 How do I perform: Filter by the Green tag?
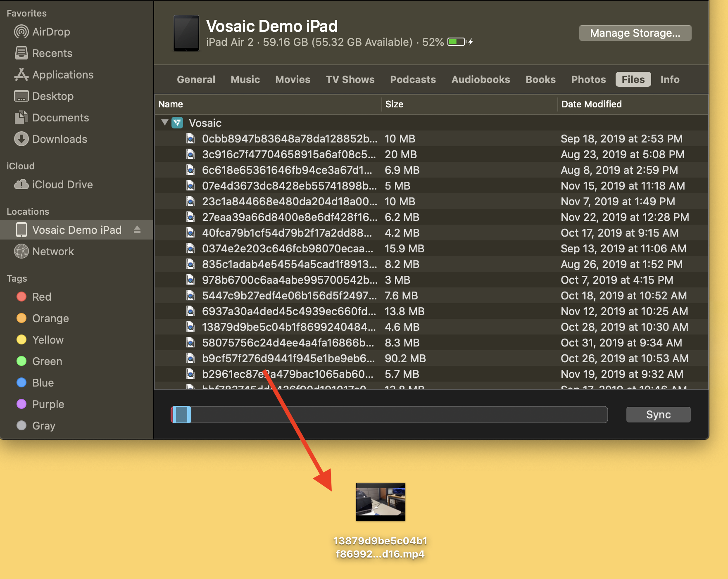39,361
